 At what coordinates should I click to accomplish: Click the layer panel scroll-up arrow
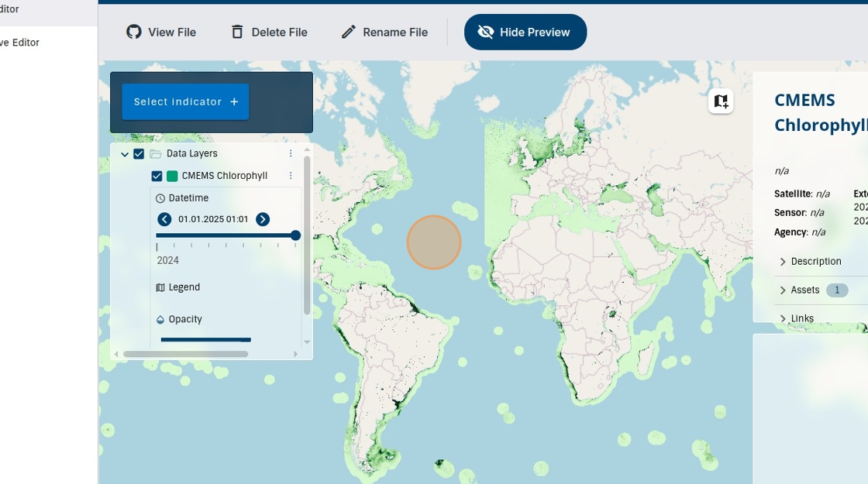pos(307,150)
